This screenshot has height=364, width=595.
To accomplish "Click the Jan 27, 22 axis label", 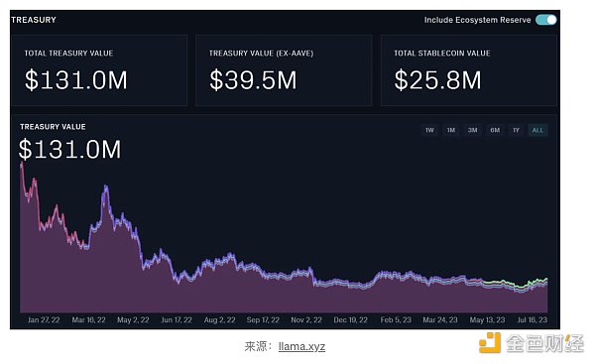I will 44,320.
